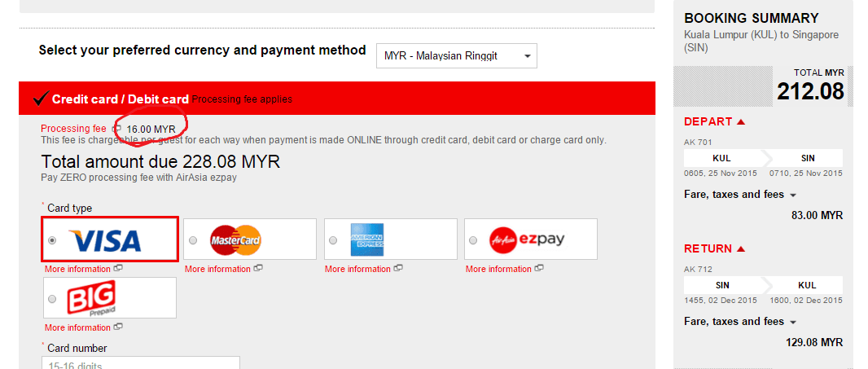Viewport: 868px width, 369px height.
Task: Open More information link under ezpay
Action: [x=498, y=270]
